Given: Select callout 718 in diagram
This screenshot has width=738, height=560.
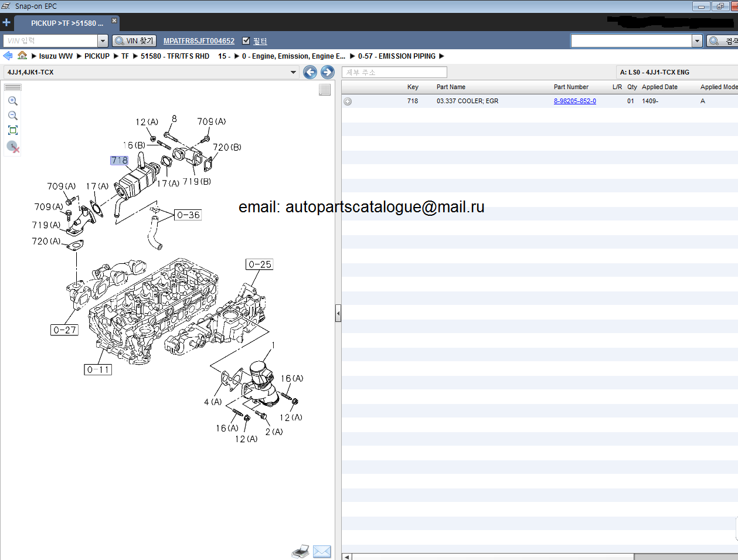Looking at the screenshot, I should [119, 160].
